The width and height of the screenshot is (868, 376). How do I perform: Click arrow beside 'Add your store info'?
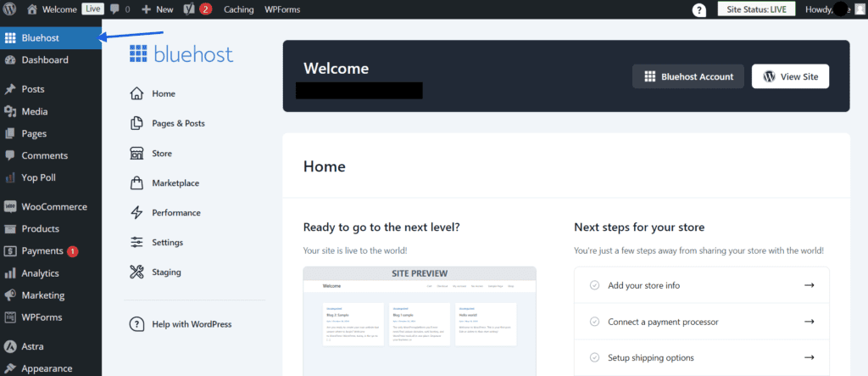[809, 285]
